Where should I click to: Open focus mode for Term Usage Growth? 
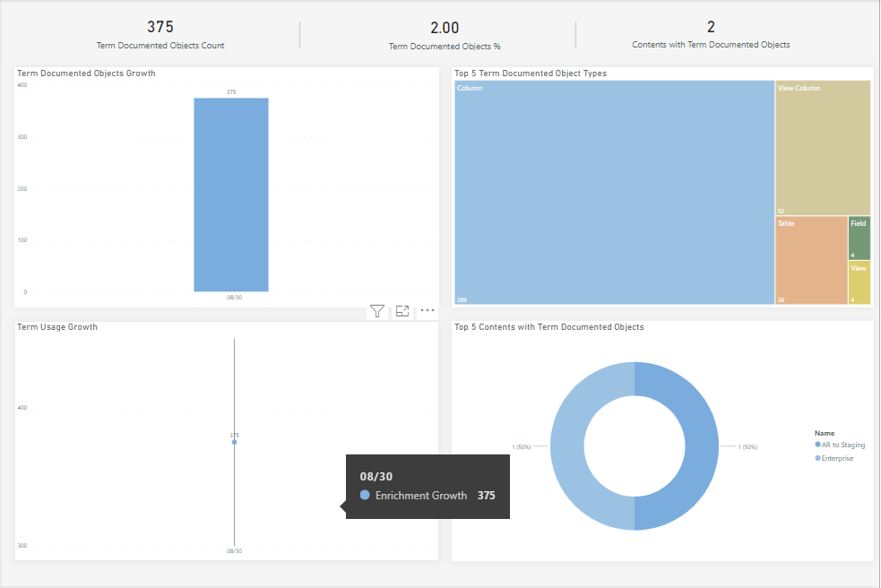(402, 311)
